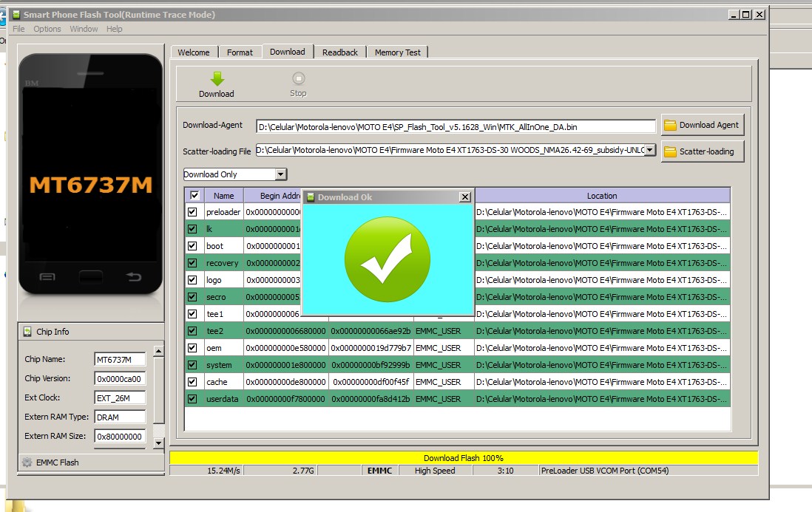The height and width of the screenshot is (512, 812).
Task: Uncheck the oem partition checkbox
Action: (192, 348)
